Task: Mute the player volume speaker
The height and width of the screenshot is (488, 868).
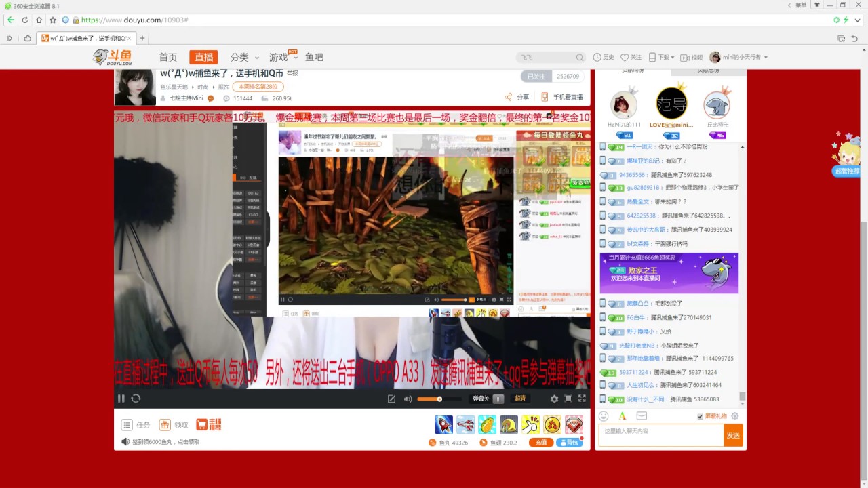Action: pos(408,399)
